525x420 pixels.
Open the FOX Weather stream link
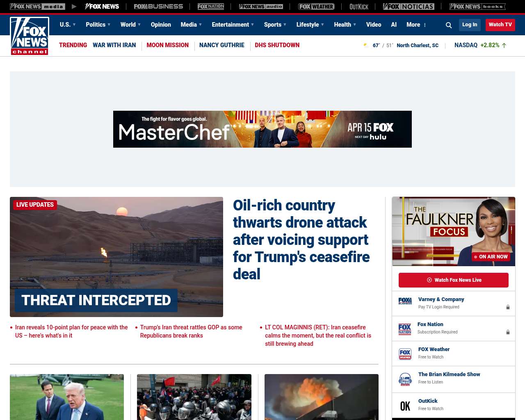(434, 349)
